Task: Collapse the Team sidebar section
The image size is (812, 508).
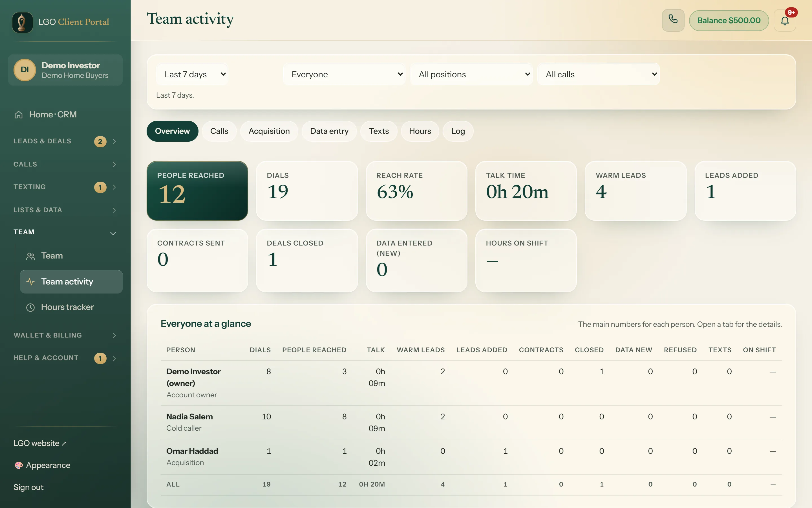Action: click(x=65, y=232)
